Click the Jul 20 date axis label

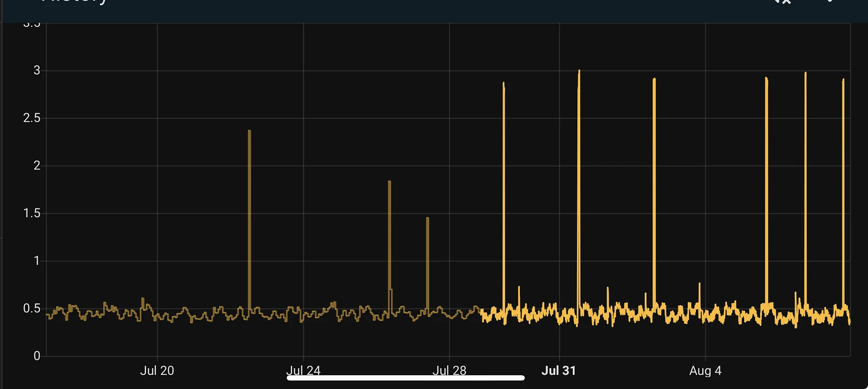coord(157,370)
